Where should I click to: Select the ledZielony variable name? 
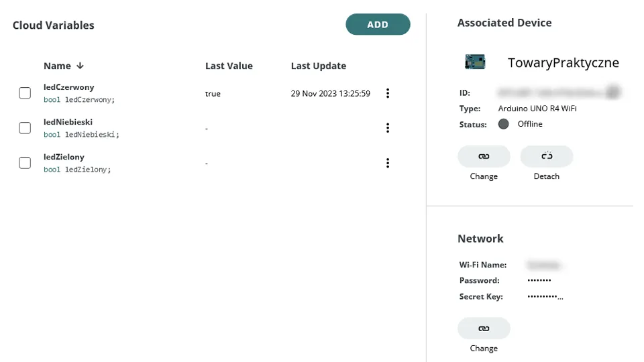click(x=64, y=157)
